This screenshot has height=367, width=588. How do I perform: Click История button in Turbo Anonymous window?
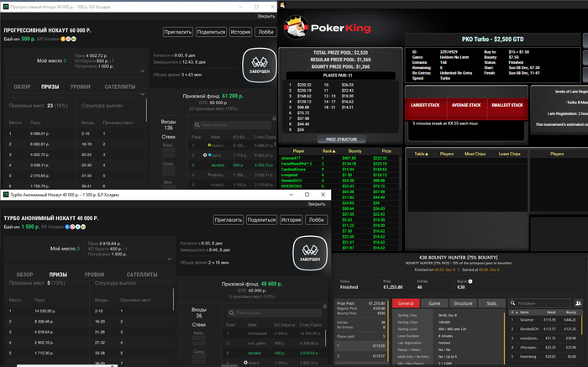[x=291, y=220]
